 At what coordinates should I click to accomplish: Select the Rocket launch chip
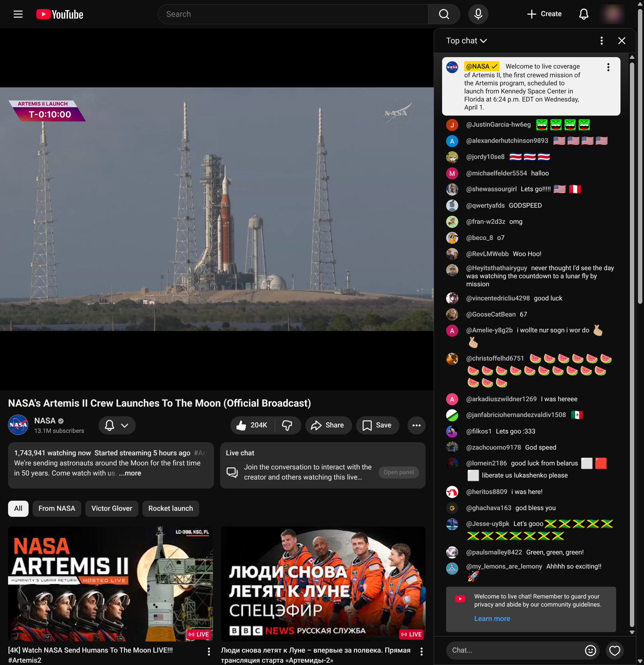[171, 509]
